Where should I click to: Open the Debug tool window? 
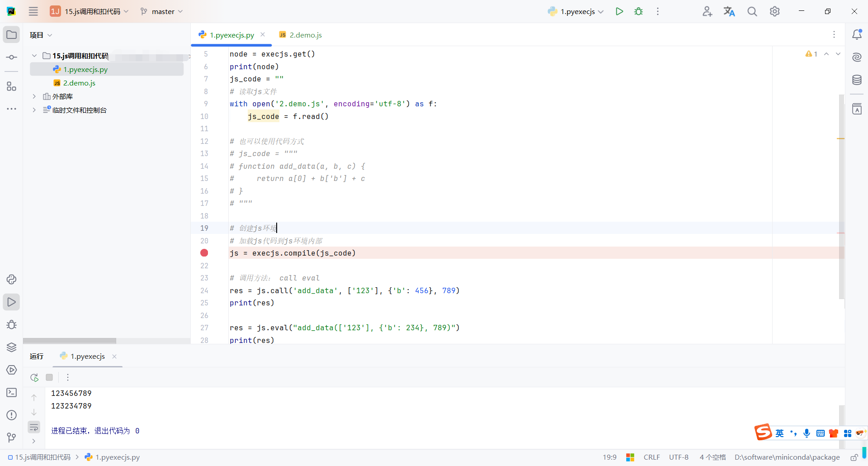[x=11, y=325]
